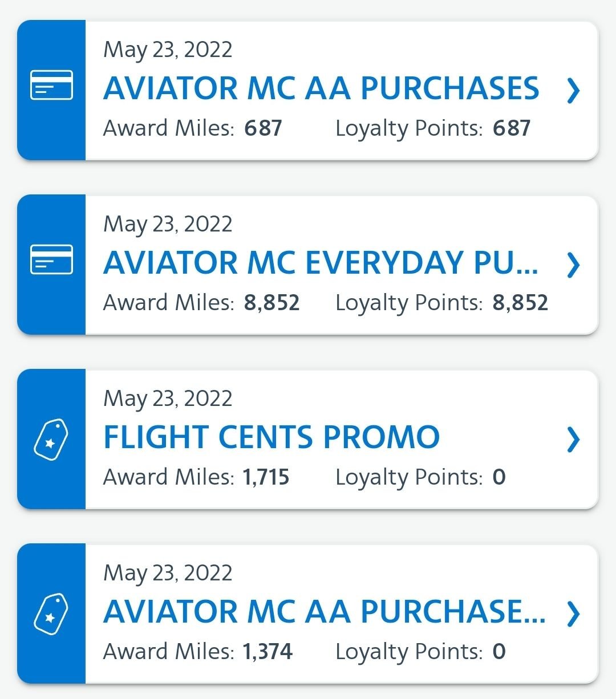Expand chevron on the 1,374 Award Miles entry

pos(573,613)
